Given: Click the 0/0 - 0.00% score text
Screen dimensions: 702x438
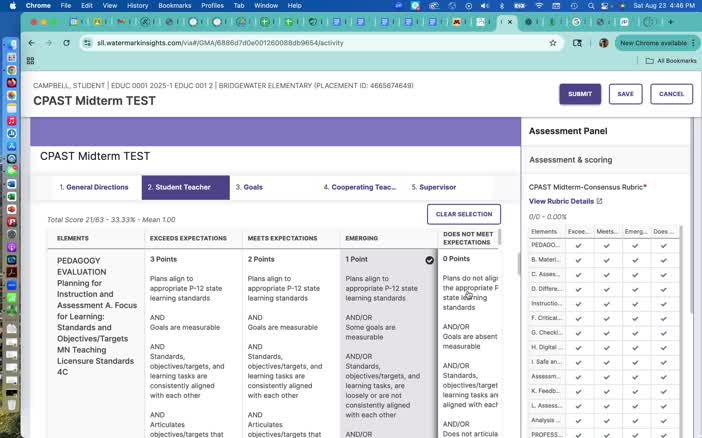Looking at the screenshot, I should tap(548, 217).
